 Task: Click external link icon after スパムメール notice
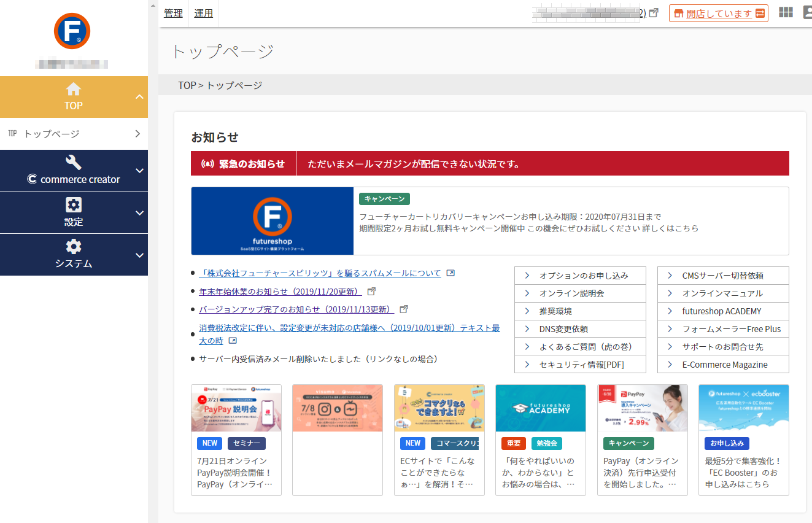click(x=450, y=273)
